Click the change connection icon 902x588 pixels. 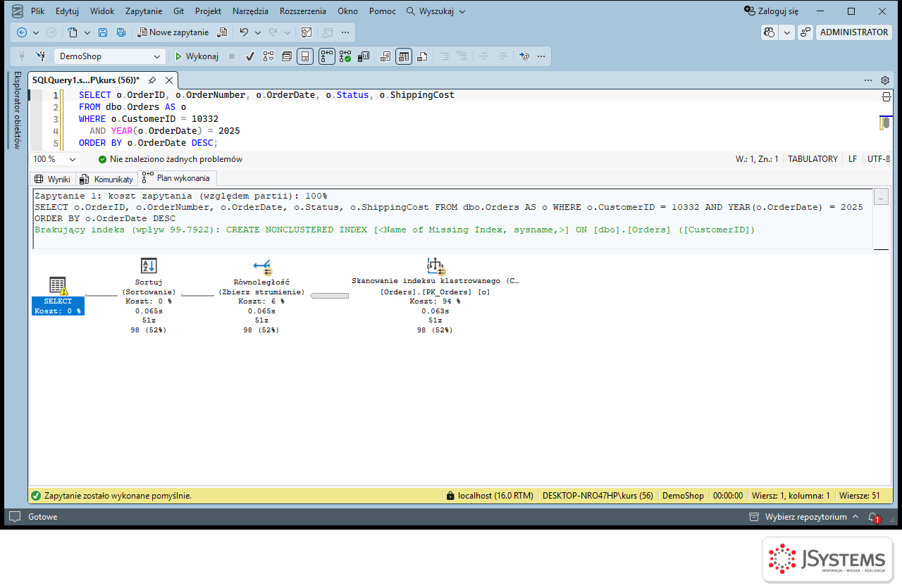(40, 56)
